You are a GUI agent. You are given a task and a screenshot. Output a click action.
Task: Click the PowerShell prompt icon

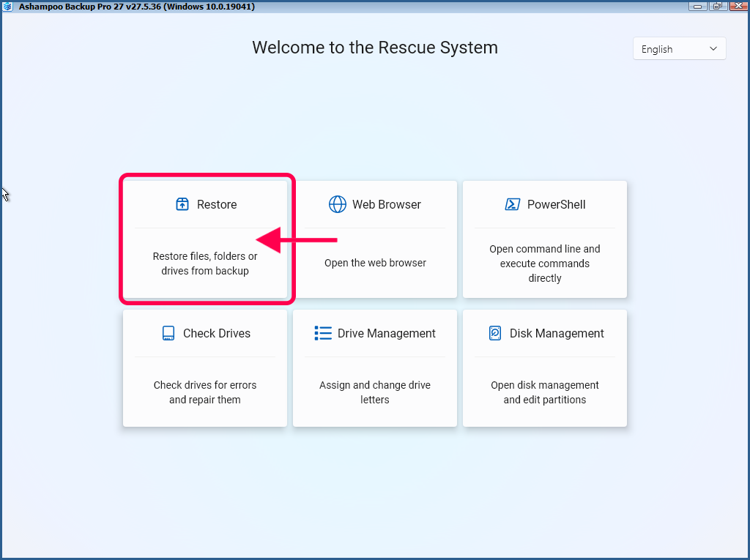click(x=512, y=204)
